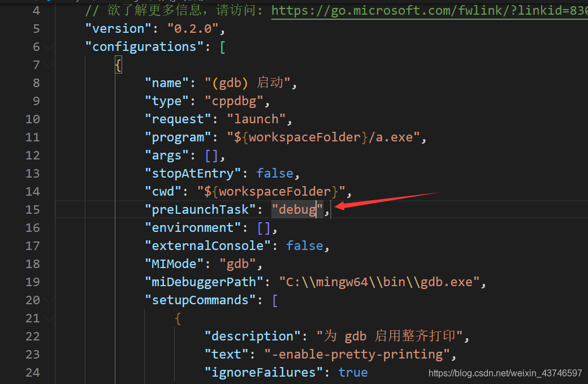Open the go.microsoft.com fwlink URL
588x384 pixels.
pyautogui.click(x=429, y=11)
